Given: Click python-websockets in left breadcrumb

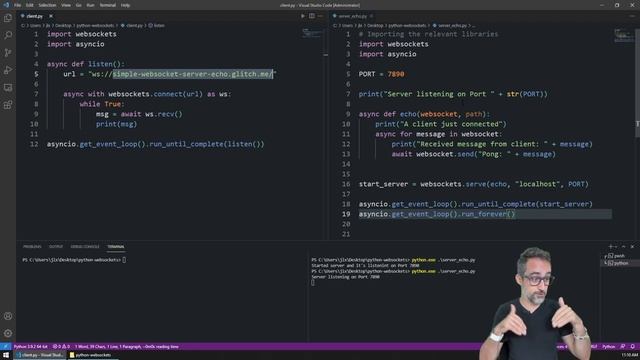Looking at the screenshot, I should point(96,25).
